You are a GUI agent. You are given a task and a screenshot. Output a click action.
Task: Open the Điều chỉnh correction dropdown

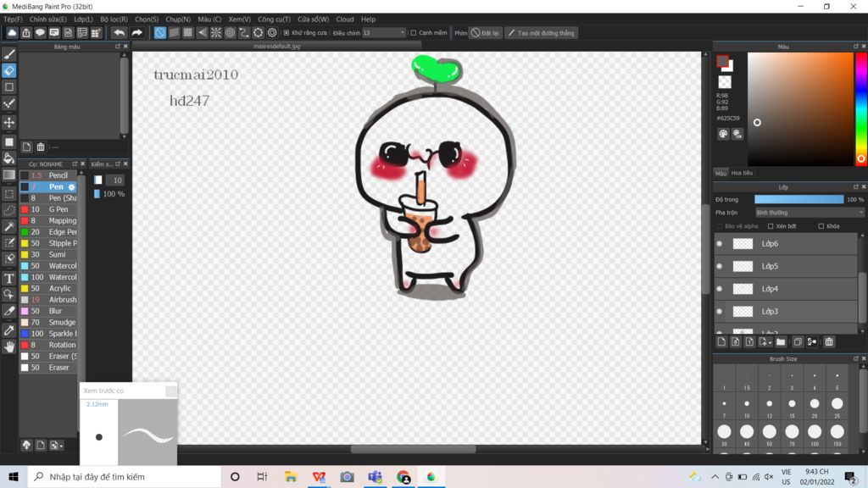(384, 33)
